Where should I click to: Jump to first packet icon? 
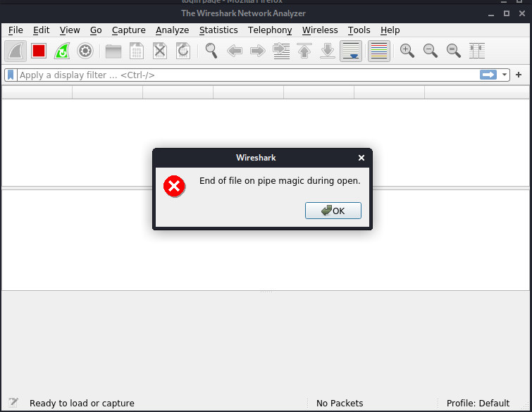304,51
